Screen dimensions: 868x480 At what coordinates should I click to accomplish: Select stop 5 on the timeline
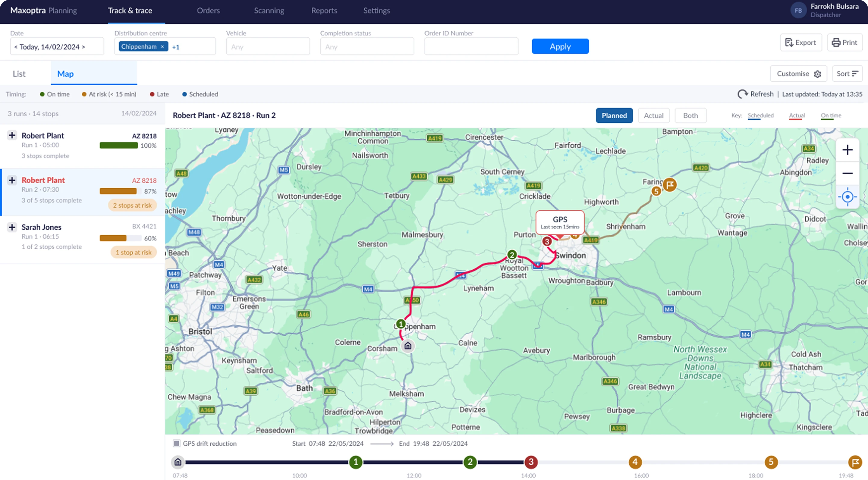click(771, 462)
